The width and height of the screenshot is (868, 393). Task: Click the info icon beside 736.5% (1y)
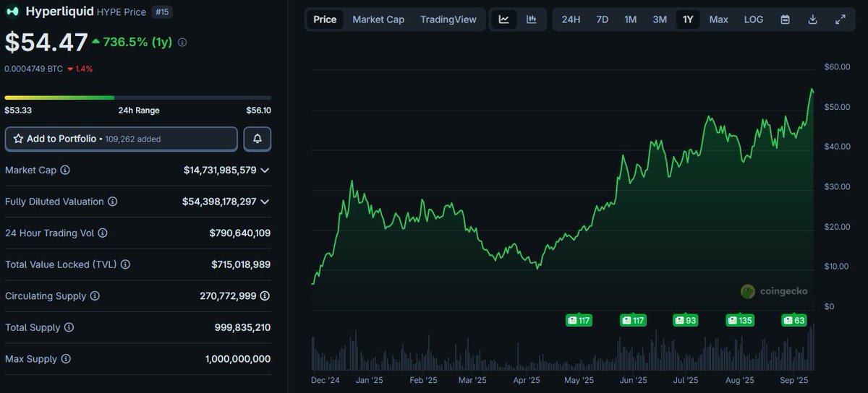(x=182, y=43)
